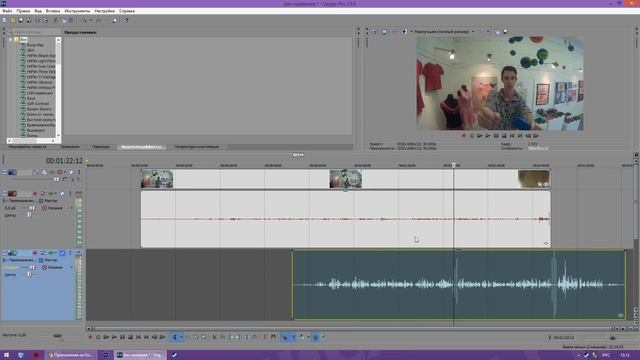Screen dimensions: 640x360
Task: Select the Bump Map effect in list
Action: tap(35, 45)
